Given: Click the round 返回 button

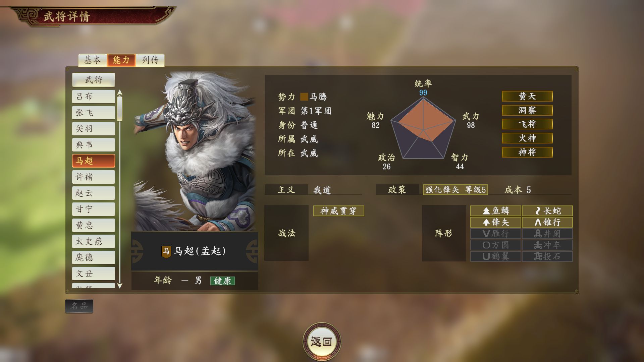Looking at the screenshot, I should pyautogui.click(x=322, y=342).
